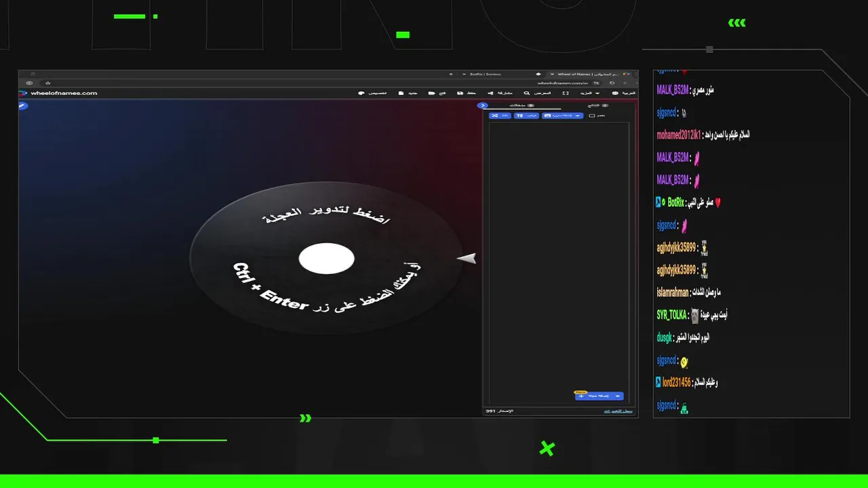Bookmark page with the star icon
Image resolution: width=868 pixels, height=488 pixels.
[48, 83]
